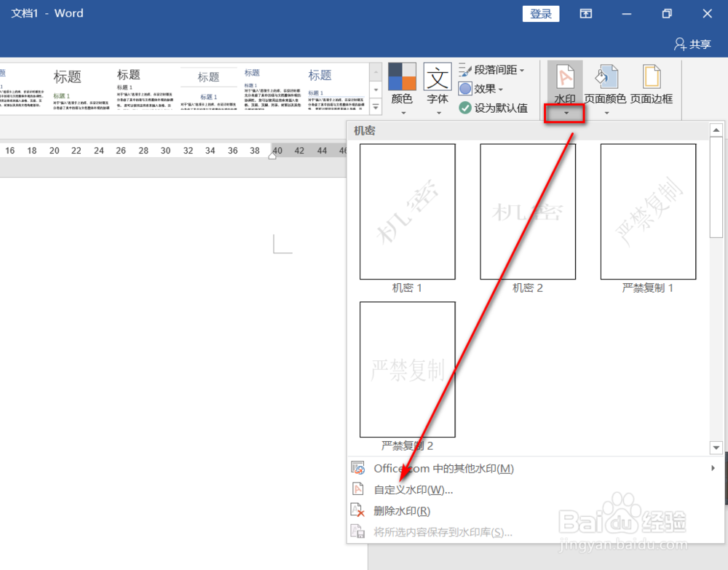Click the Page Color (页面颜色) icon
The height and width of the screenshot is (570, 728).
(x=606, y=77)
